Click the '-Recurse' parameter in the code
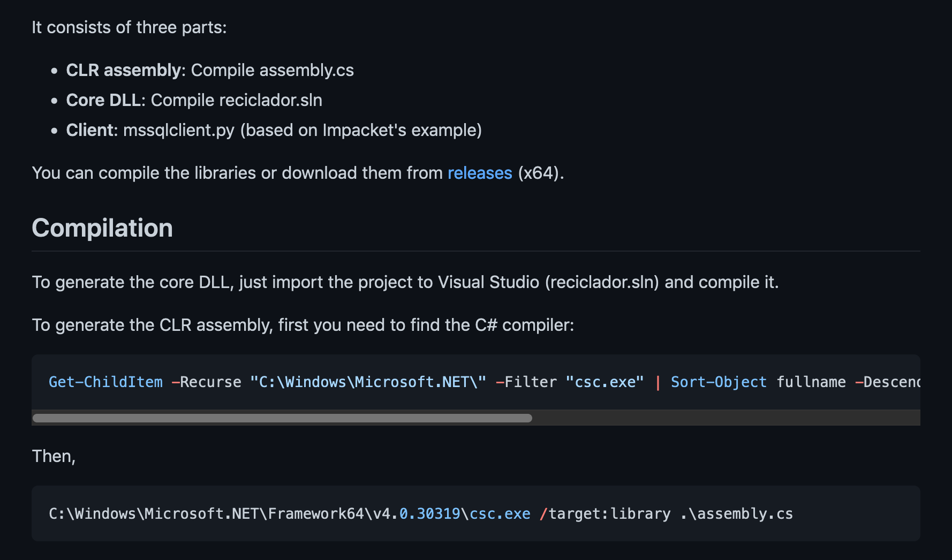 (207, 382)
